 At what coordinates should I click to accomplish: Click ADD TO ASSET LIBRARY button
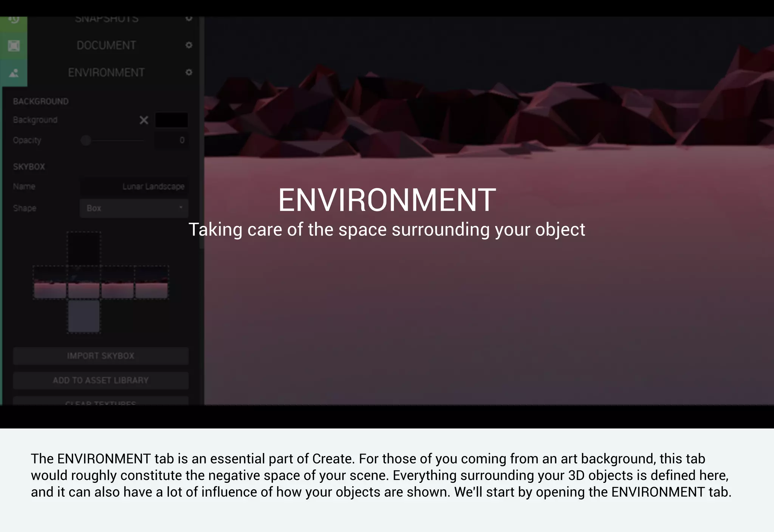pyautogui.click(x=101, y=380)
